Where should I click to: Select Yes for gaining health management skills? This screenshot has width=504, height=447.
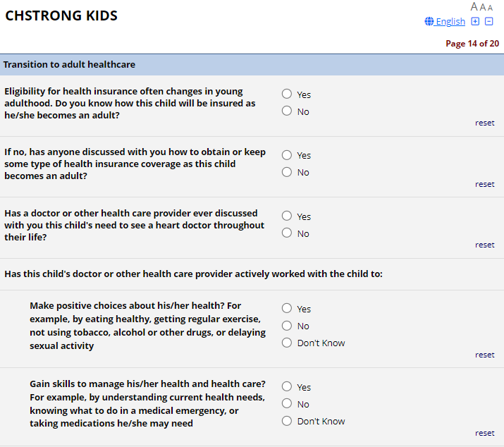(287, 386)
